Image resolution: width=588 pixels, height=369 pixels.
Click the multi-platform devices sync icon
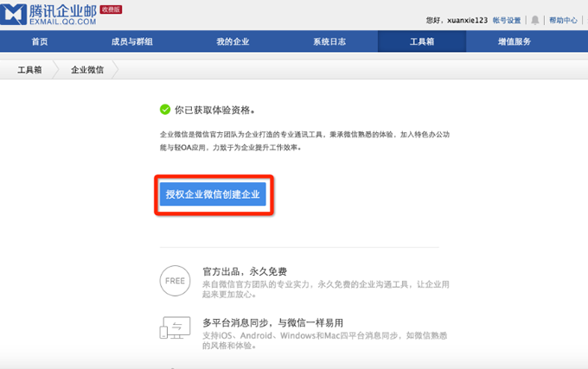[x=174, y=329]
